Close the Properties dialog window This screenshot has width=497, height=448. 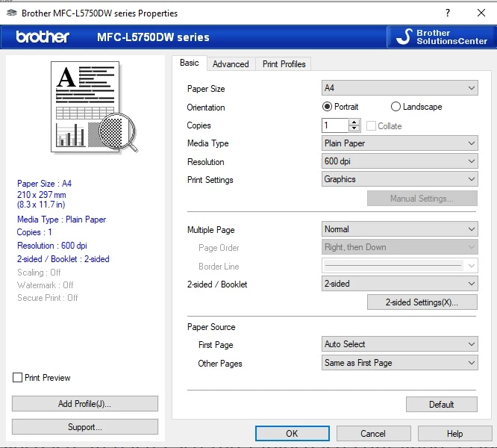481,13
